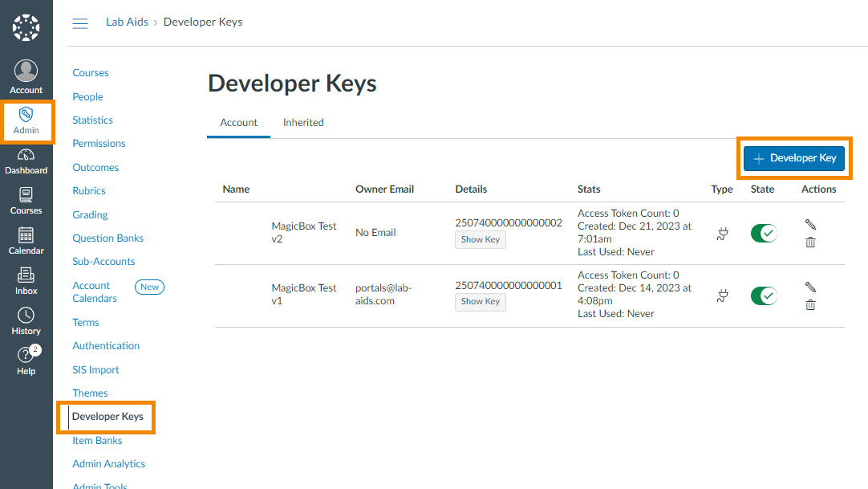Click the add Developer Key button
Viewport: 868px width, 489px height.
tap(793, 158)
